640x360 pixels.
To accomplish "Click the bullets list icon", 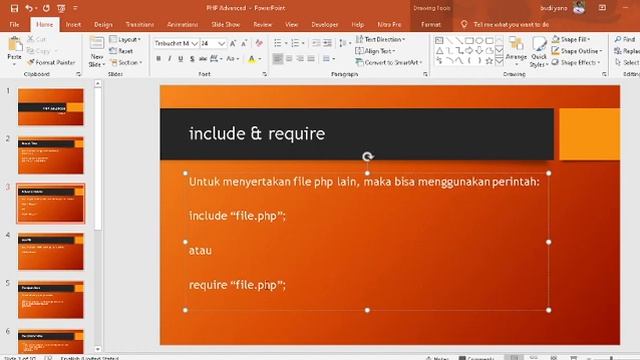I will 278,43.
